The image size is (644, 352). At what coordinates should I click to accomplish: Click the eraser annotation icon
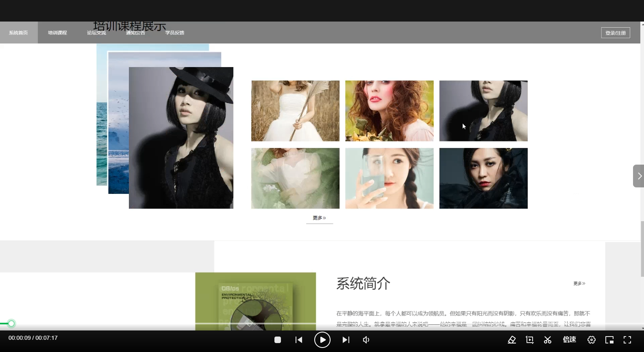(512, 340)
